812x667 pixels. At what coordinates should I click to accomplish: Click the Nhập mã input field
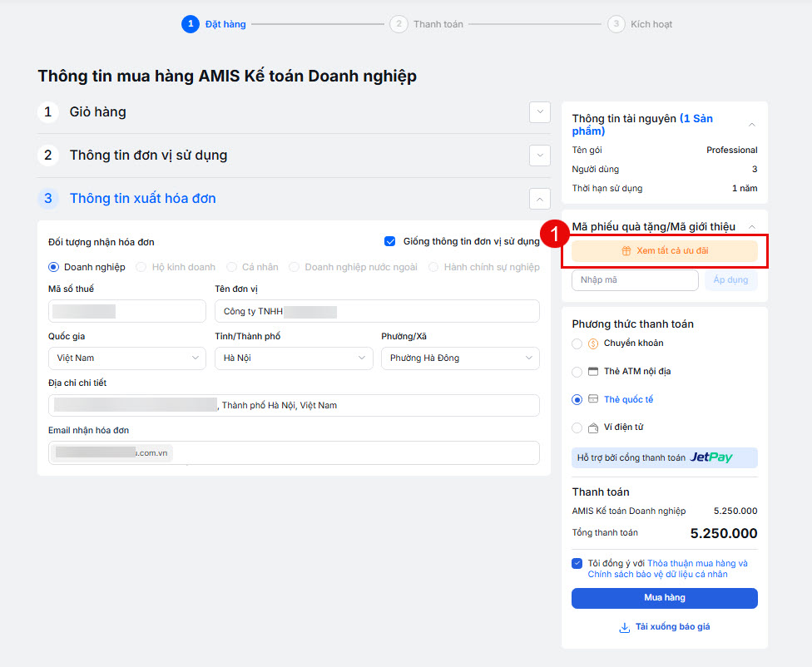tap(635, 280)
